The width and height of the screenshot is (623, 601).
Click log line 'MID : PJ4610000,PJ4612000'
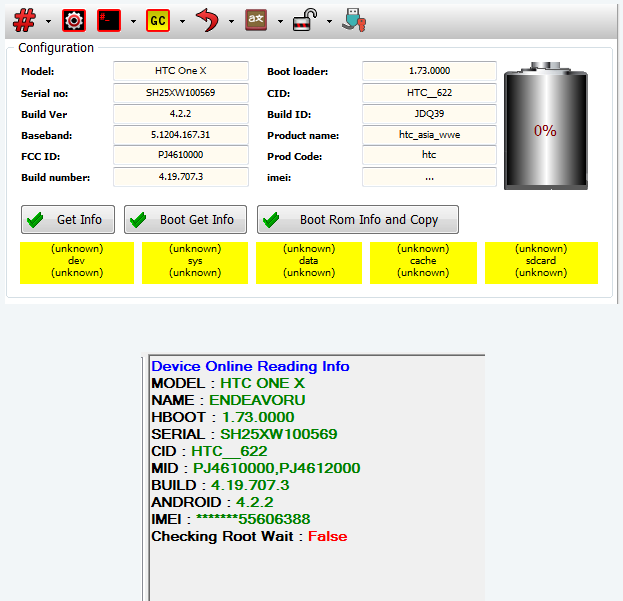256,469
